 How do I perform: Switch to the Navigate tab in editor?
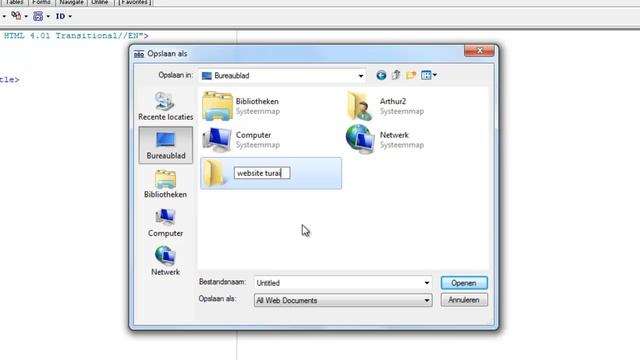71,2
